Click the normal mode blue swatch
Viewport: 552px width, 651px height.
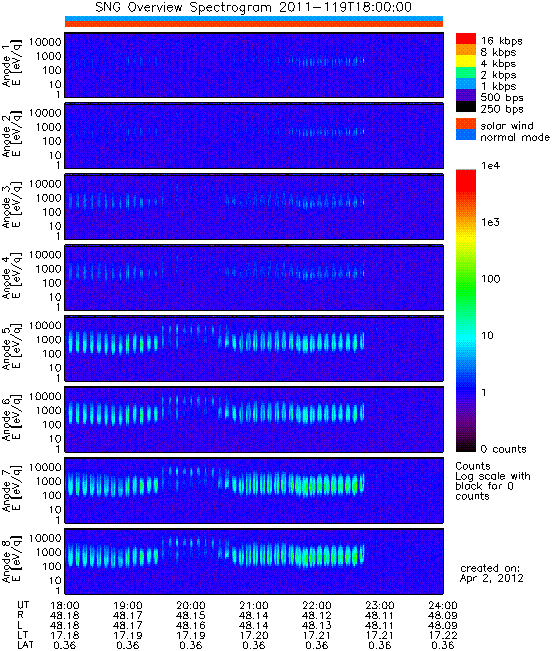click(x=466, y=135)
